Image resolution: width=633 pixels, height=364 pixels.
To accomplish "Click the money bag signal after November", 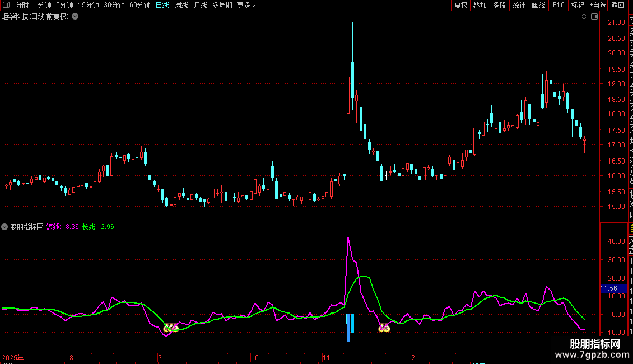I will [x=384, y=328].
